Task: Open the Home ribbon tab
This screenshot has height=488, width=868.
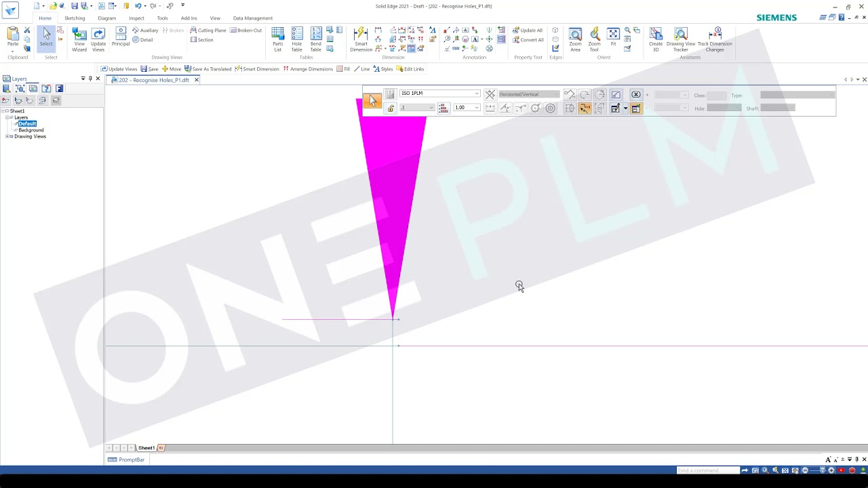Action: pos(45,18)
